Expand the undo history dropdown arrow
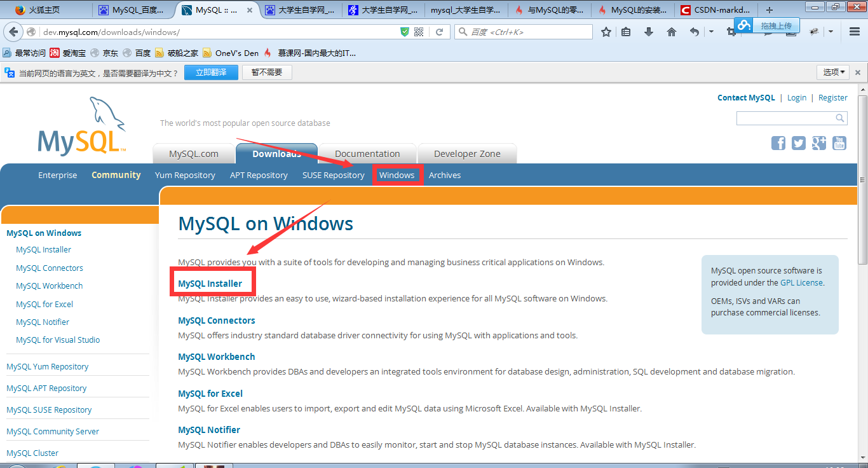868x468 pixels. click(711, 32)
